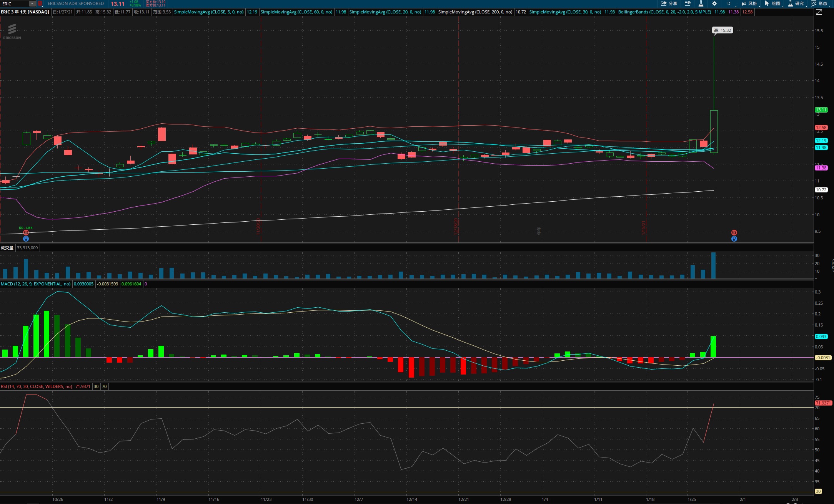
Task: Click the RSI (14, 70, 30, CLOSE, WILDERS, no) label
Action: coord(37,386)
